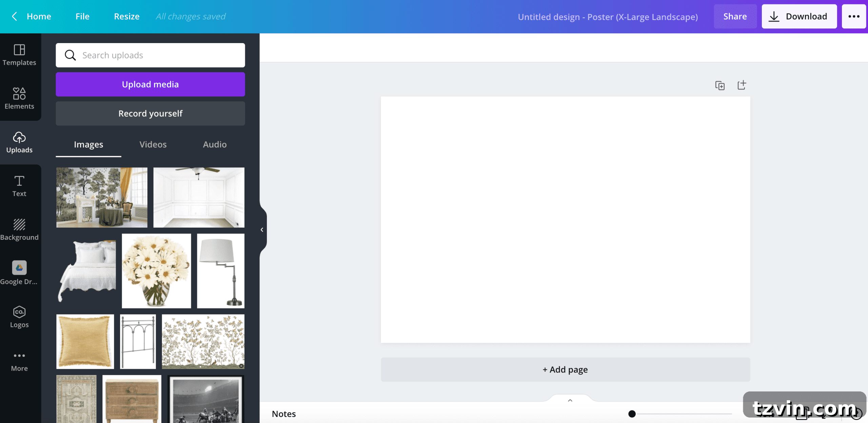Click the + Add page button
Image resolution: width=868 pixels, height=423 pixels.
coord(565,369)
